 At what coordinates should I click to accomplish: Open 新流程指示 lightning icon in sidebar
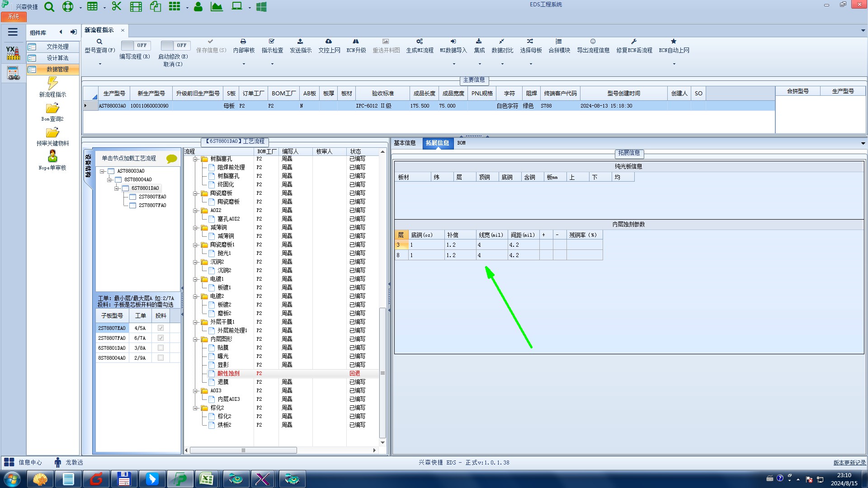click(52, 84)
